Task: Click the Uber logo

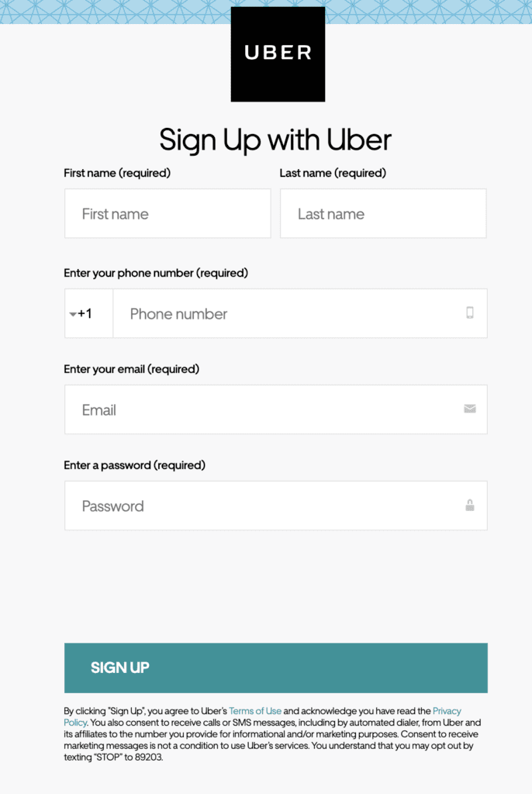Action: (x=277, y=54)
